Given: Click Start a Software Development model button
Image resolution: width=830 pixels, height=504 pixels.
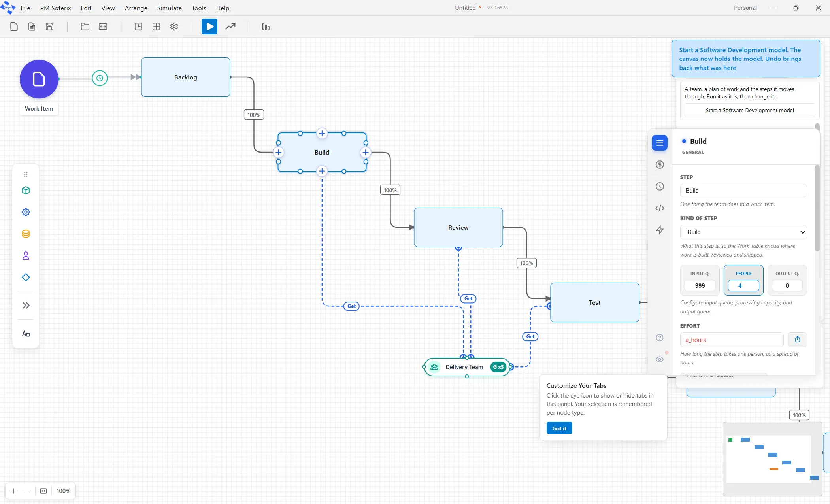Looking at the screenshot, I should click(x=749, y=110).
